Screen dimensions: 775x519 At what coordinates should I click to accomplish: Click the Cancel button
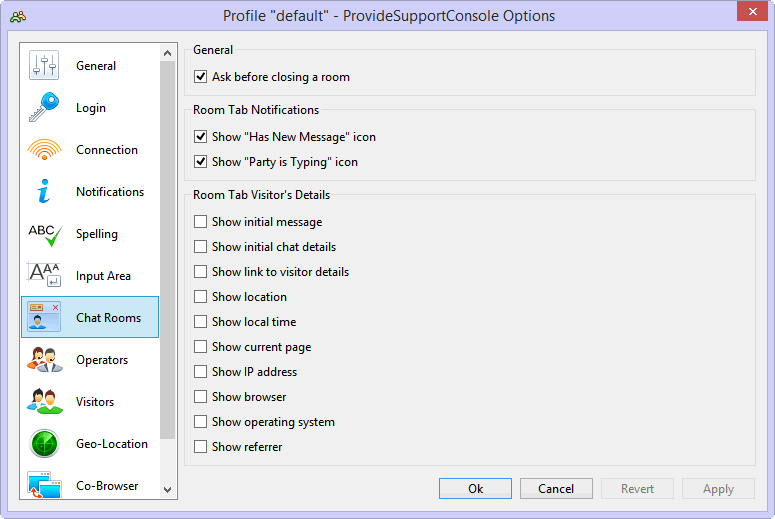point(556,488)
